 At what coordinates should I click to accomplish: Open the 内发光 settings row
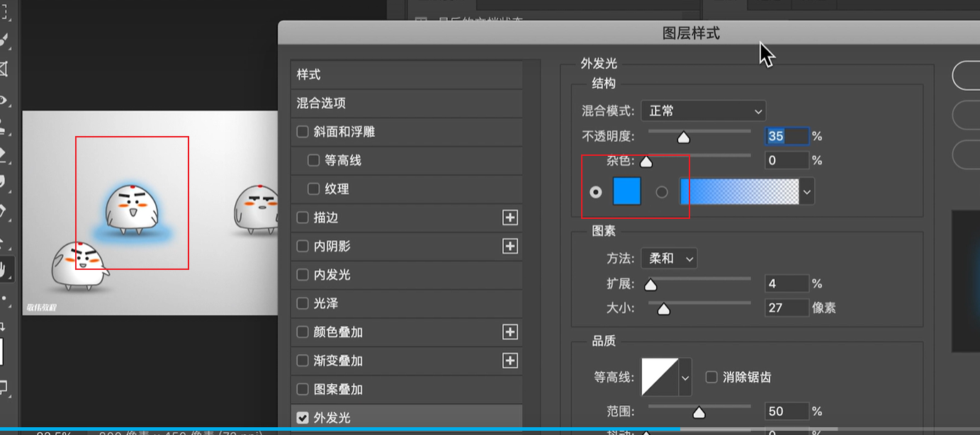pos(407,275)
